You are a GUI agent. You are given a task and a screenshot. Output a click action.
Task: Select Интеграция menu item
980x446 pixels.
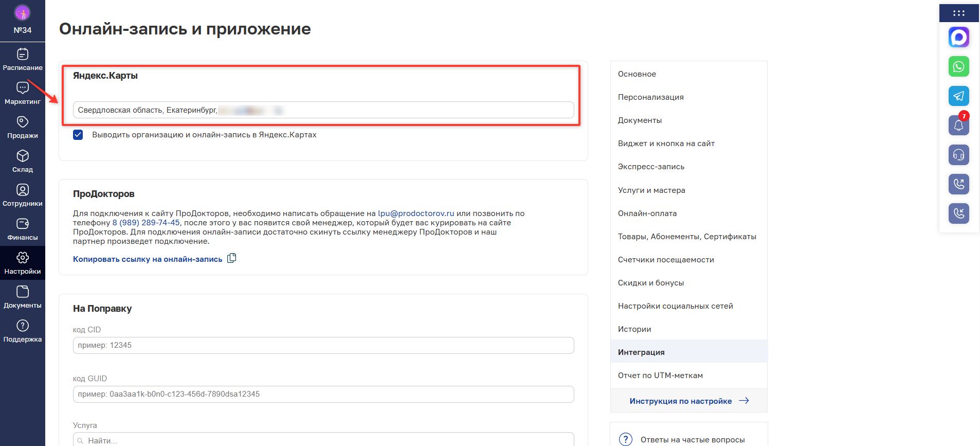coord(688,352)
